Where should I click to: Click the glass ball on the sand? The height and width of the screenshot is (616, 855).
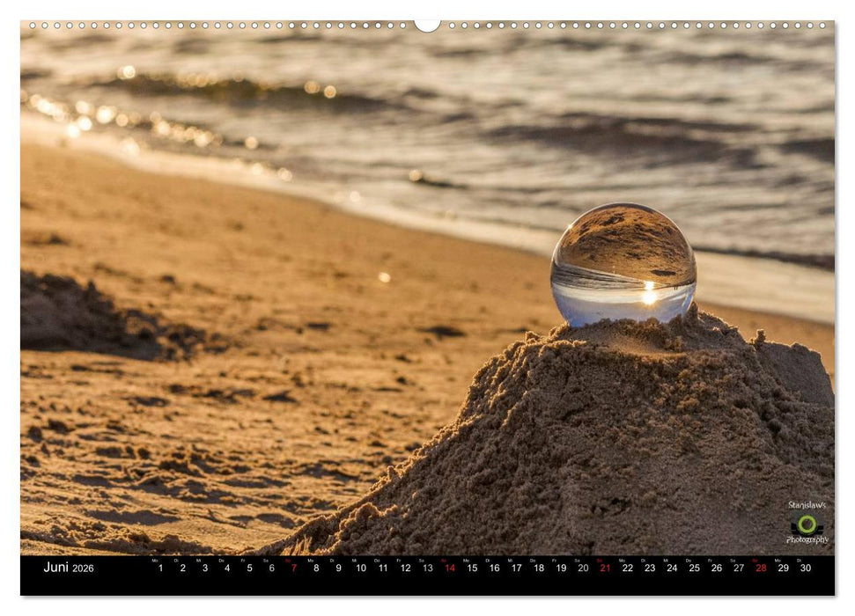tap(623, 264)
